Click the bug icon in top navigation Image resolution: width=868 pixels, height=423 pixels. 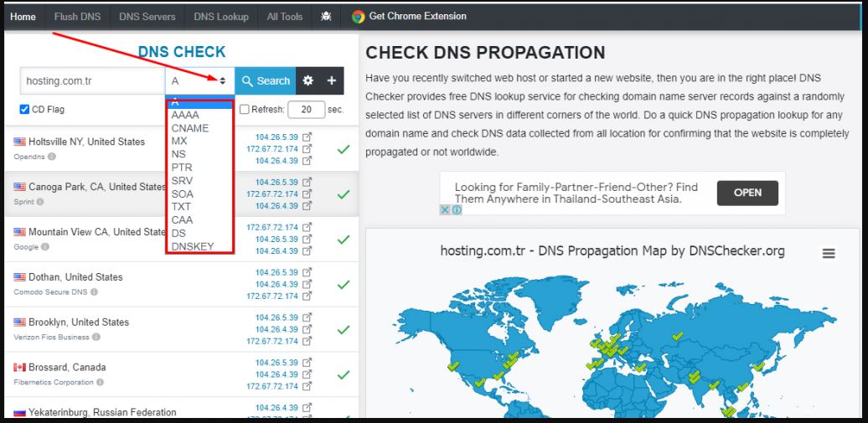click(326, 17)
